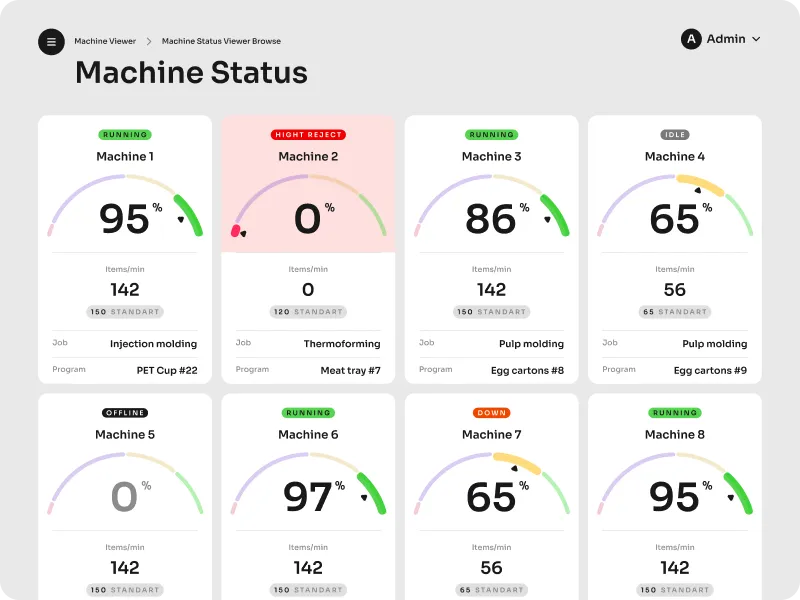Click the 56 items/min value on Machine 7
Screen dimensions: 800x600
tap(491, 568)
